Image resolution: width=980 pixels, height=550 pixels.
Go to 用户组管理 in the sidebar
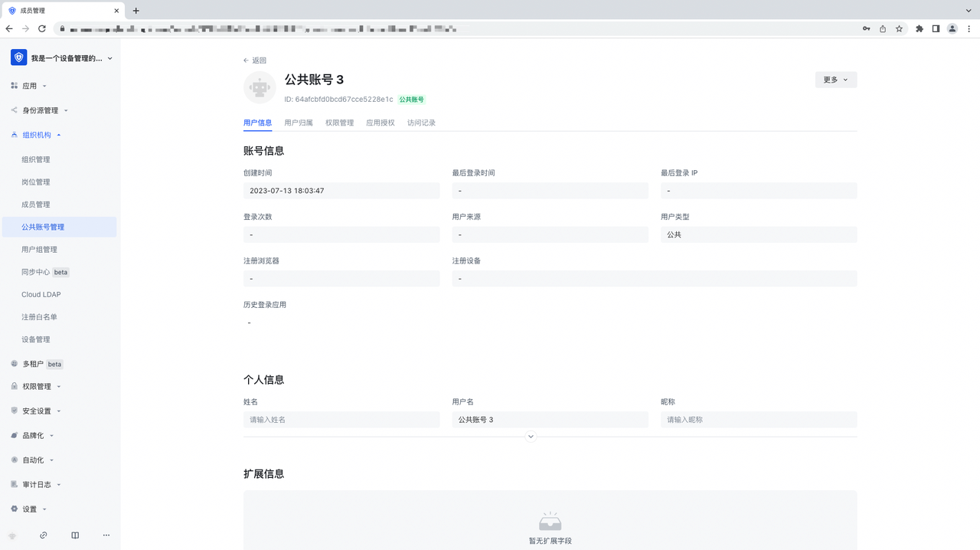click(x=39, y=250)
